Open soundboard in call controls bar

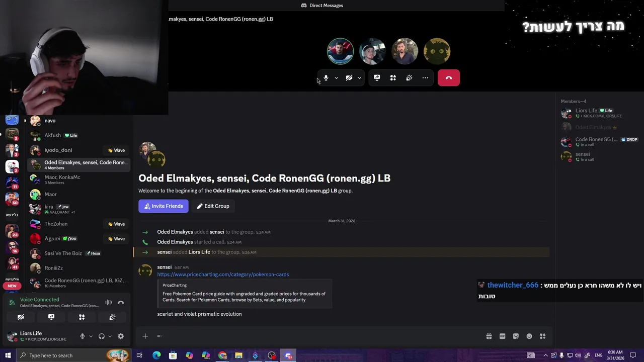coord(409,78)
